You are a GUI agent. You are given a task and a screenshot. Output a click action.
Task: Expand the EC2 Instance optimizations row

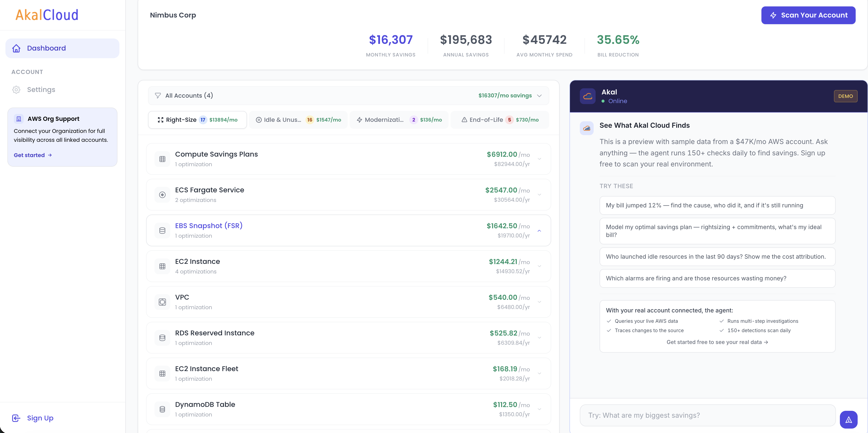(x=539, y=266)
